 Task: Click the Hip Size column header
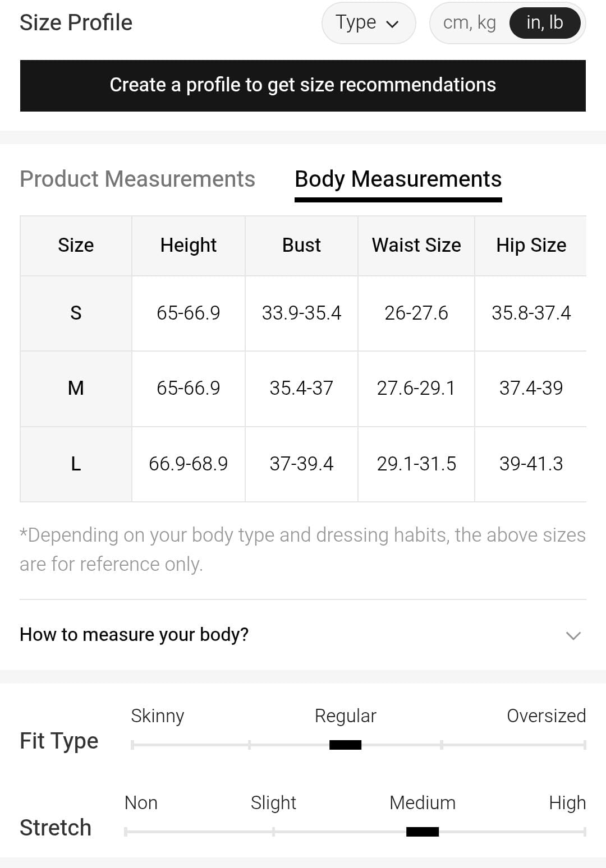point(531,245)
